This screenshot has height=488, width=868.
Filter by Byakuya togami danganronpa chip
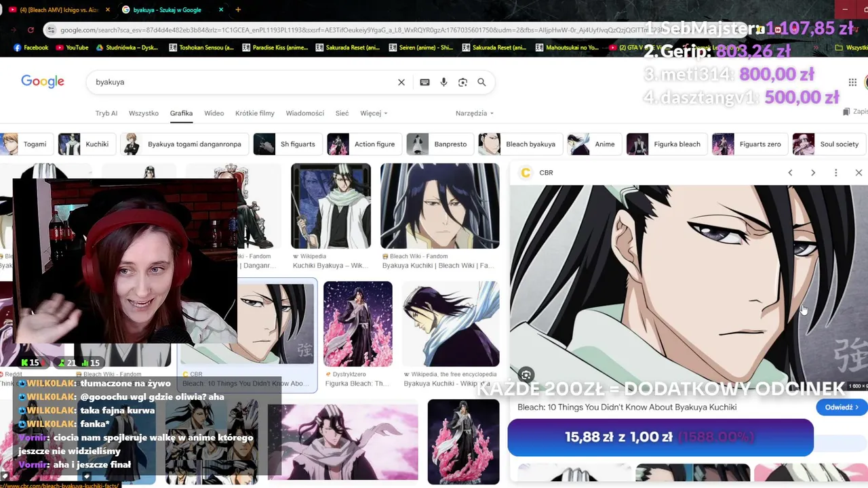tap(184, 144)
